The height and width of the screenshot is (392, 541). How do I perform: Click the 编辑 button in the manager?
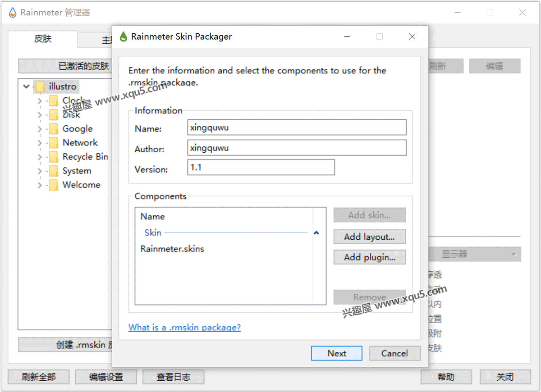point(495,66)
